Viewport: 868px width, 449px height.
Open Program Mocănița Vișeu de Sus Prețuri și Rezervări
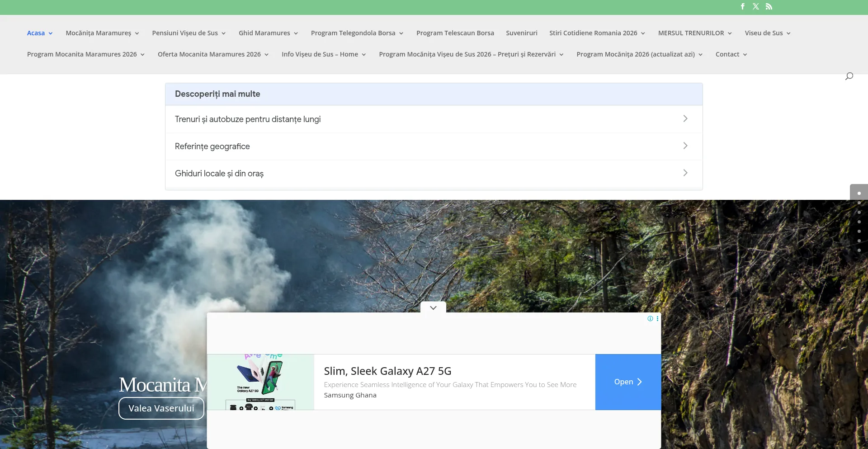pos(467,54)
